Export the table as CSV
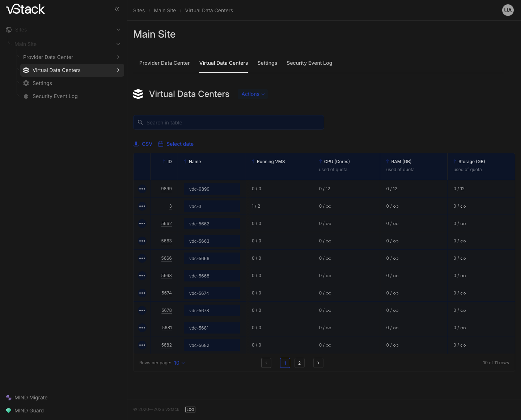This screenshot has width=521, height=420. tap(143, 144)
